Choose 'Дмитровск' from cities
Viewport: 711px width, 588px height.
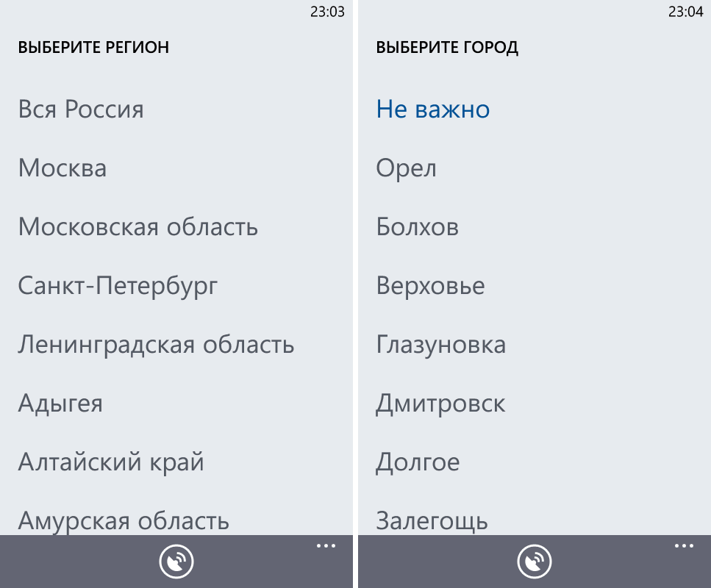[440, 404]
